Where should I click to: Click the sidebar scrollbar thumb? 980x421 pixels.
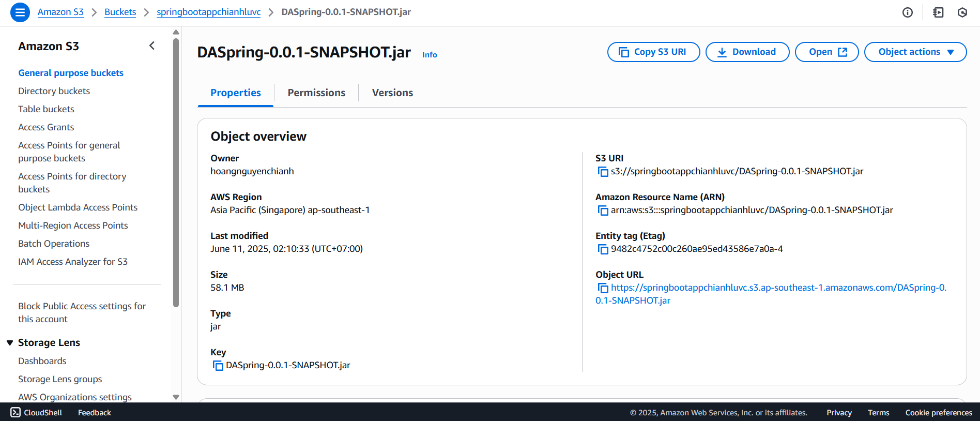click(176, 172)
